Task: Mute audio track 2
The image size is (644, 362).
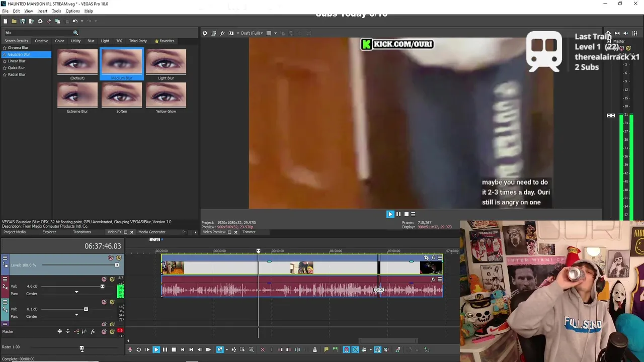Action: click(x=104, y=279)
